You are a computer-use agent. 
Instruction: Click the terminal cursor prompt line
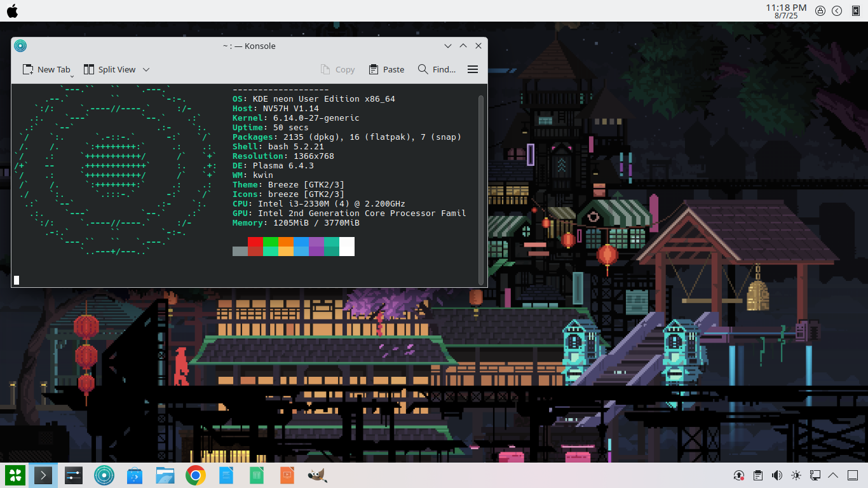(17, 280)
